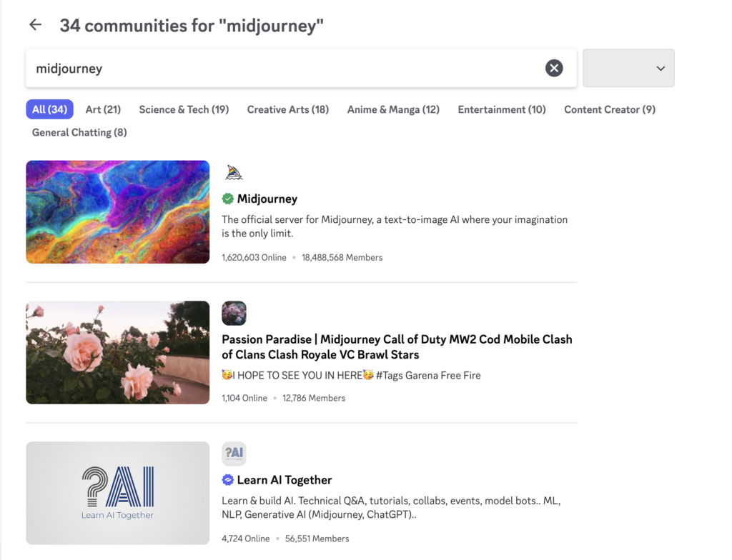Screen dimensions: 732x560
Task: Go back using the left arrow
Action: coord(36,25)
